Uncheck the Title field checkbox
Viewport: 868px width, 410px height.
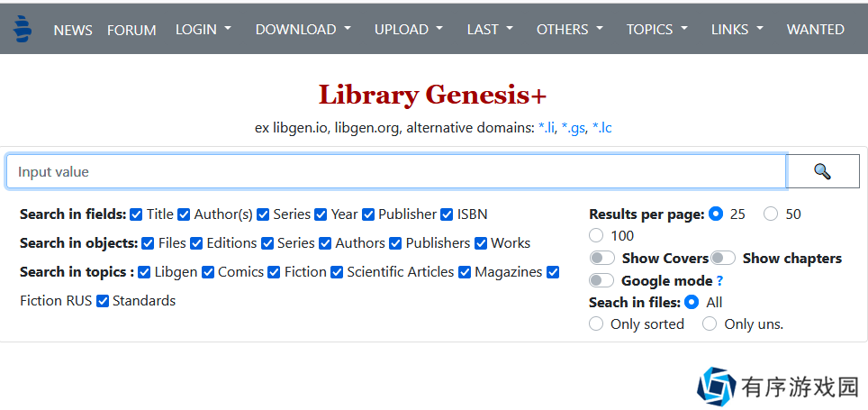click(136, 214)
